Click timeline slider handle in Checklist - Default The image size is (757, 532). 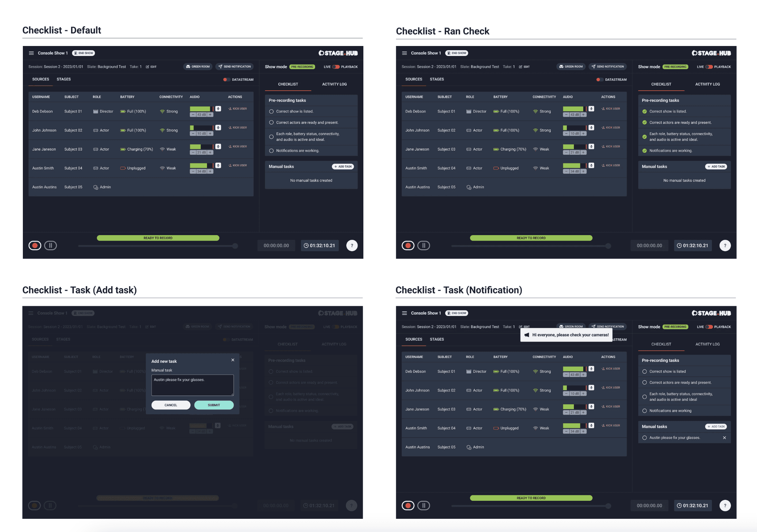[235, 246]
